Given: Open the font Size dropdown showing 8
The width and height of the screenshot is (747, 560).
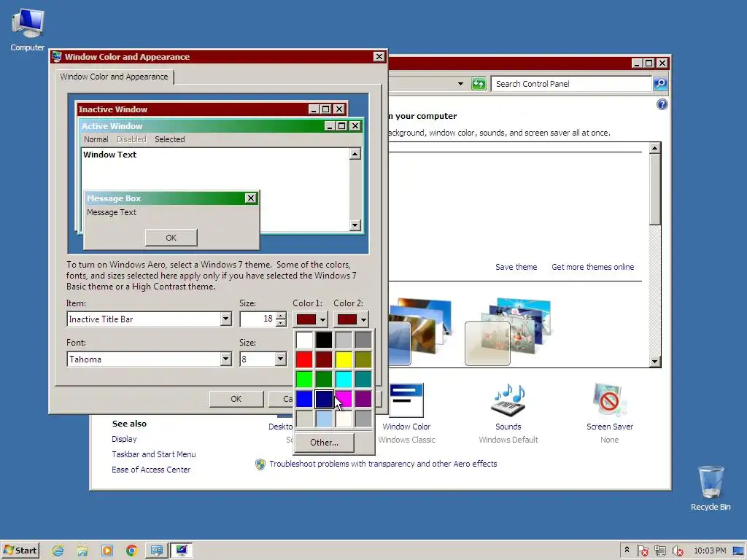Looking at the screenshot, I should [x=281, y=359].
